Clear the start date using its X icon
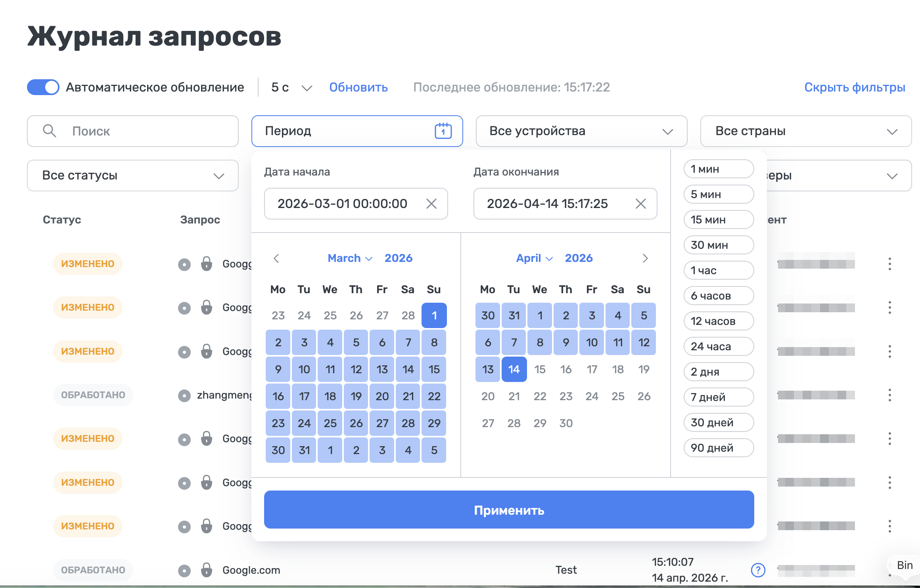 [432, 204]
